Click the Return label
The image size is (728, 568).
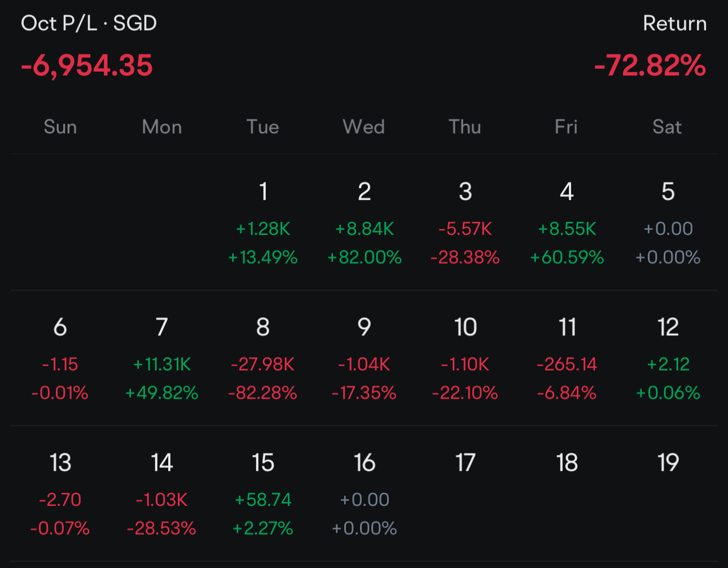click(x=675, y=24)
